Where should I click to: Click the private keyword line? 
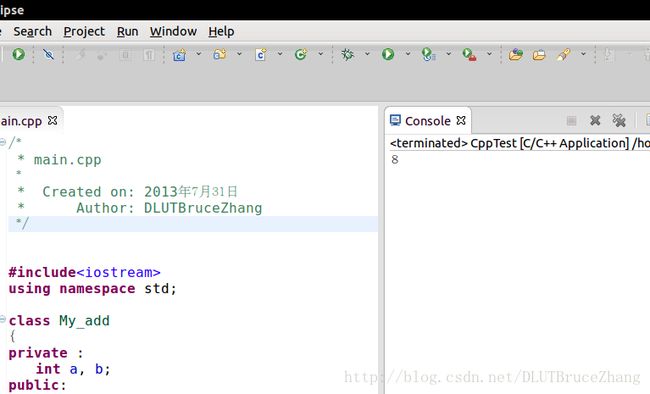click(46, 353)
